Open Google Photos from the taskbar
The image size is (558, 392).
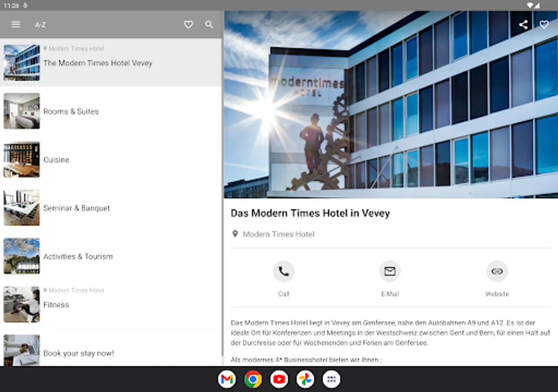click(x=305, y=379)
